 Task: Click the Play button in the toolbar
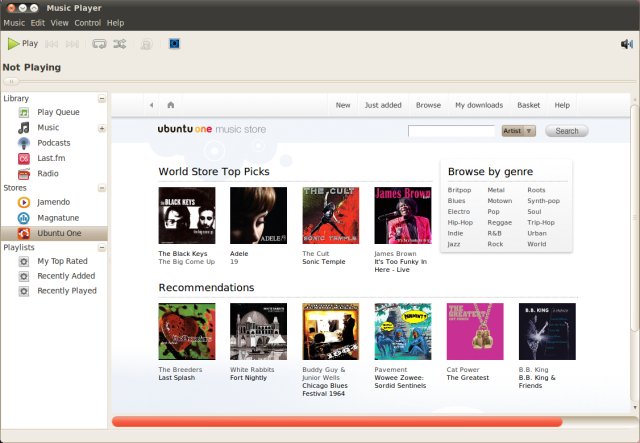coord(22,44)
